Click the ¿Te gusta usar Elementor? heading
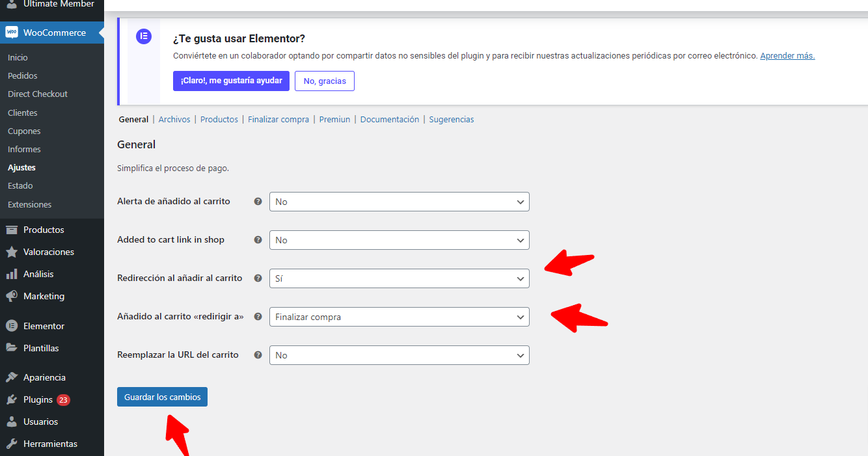868x456 pixels. point(239,38)
